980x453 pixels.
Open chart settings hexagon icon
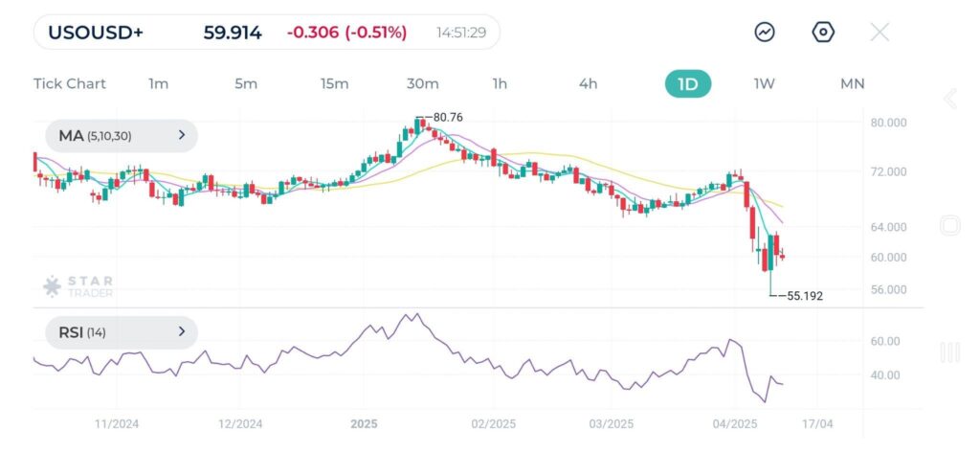pos(823,33)
